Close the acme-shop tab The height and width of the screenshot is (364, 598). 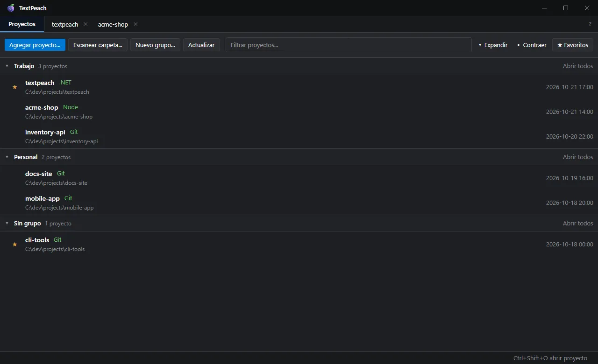tap(135, 24)
